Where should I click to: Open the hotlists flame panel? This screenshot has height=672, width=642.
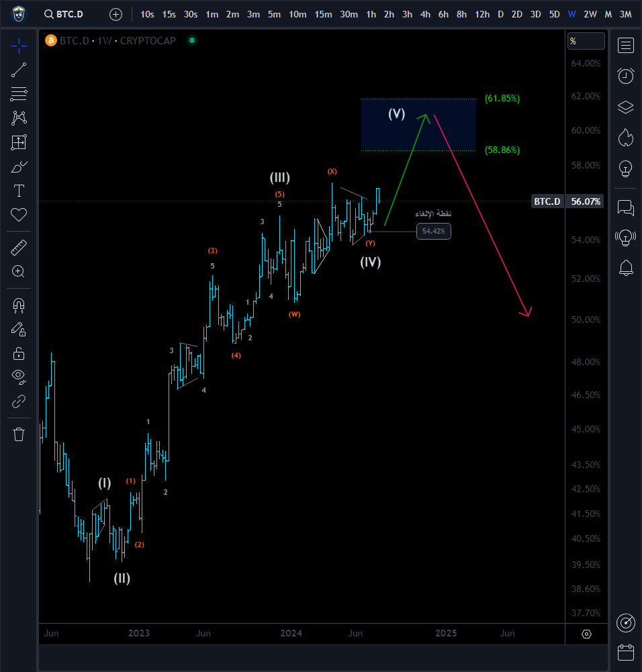[x=626, y=138]
